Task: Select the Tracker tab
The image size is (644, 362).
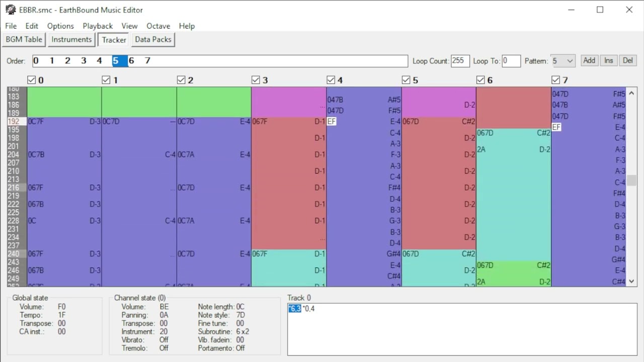Action: click(114, 40)
